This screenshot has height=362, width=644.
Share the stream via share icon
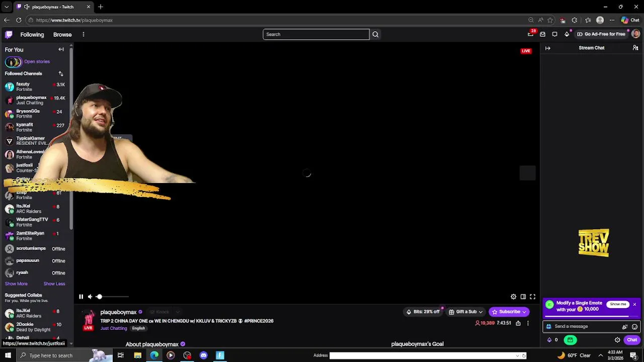pos(518,323)
